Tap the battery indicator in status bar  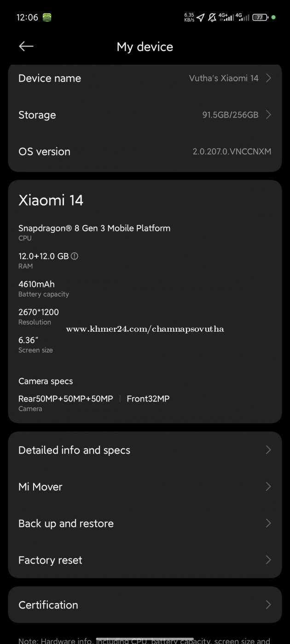[x=261, y=17]
